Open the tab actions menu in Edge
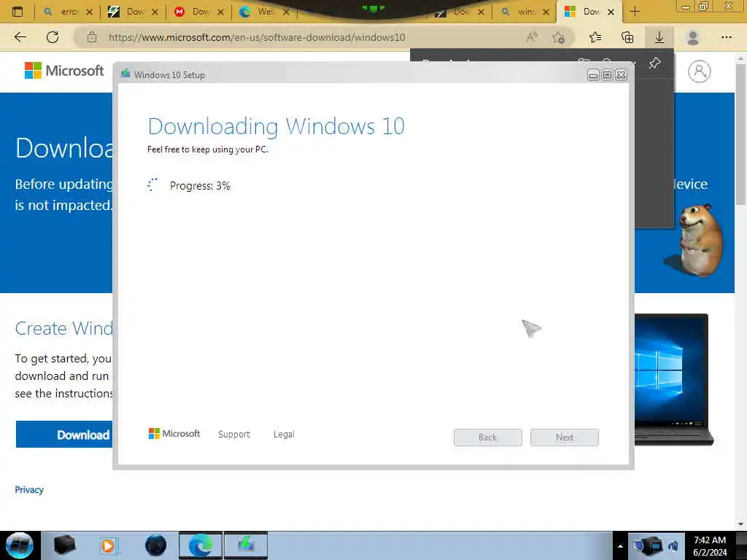 click(x=18, y=12)
